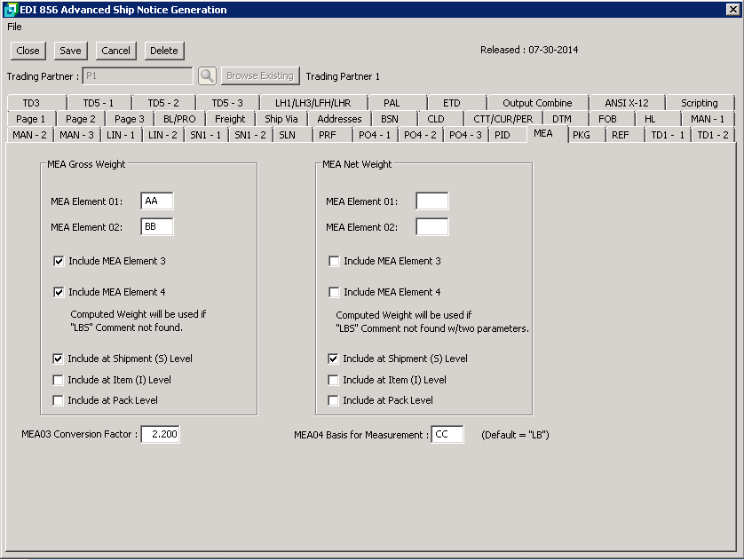
Task: Toggle Net Weight Include at Pack Level
Action: click(334, 400)
